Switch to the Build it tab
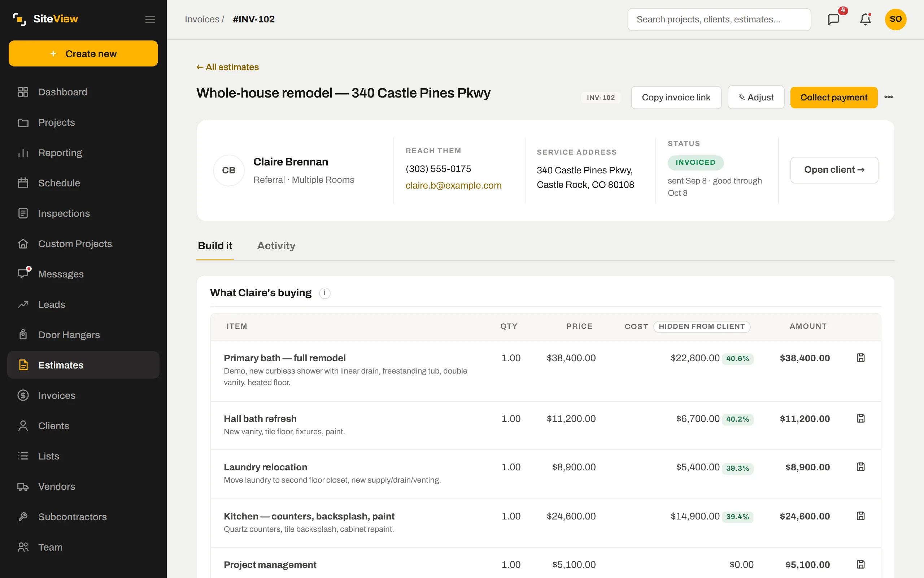Screen dimensions: 924x578 215,246
